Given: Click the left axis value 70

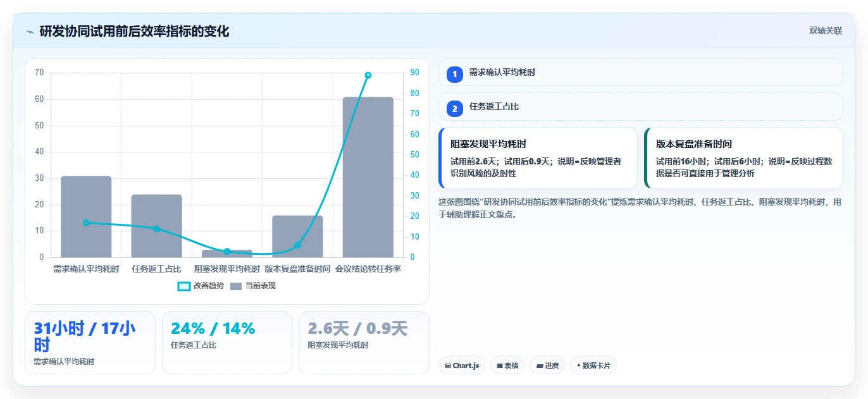Looking at the screenshot, I should point(39,73).
